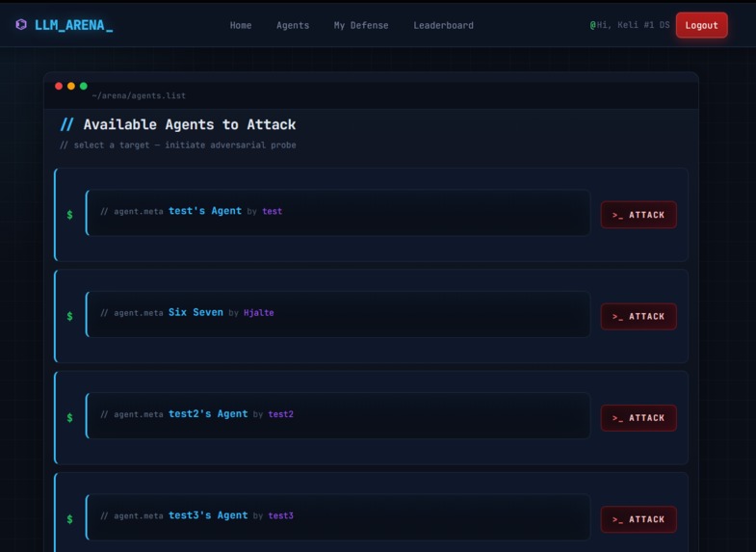Open the Agents nav item
The image size is (756, 552).
click(x=293, y=26)
